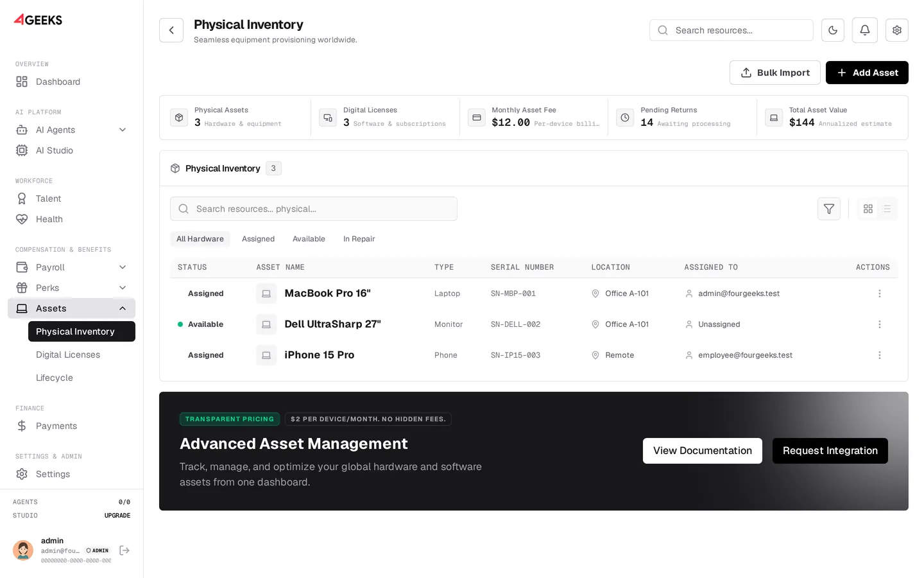Open settings gear in top bar
This screenshot has width=924, height=578.
click(897, 30)
